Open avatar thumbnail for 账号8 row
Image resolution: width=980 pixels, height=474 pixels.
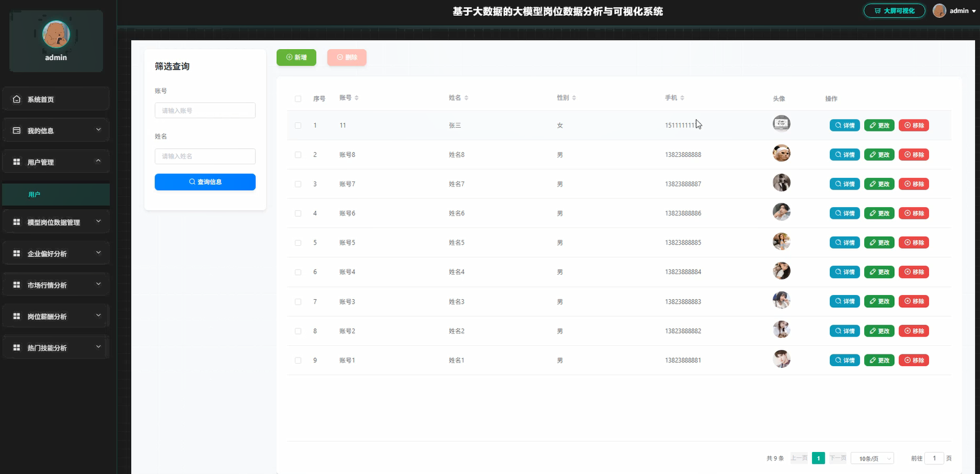click(781, 153)
